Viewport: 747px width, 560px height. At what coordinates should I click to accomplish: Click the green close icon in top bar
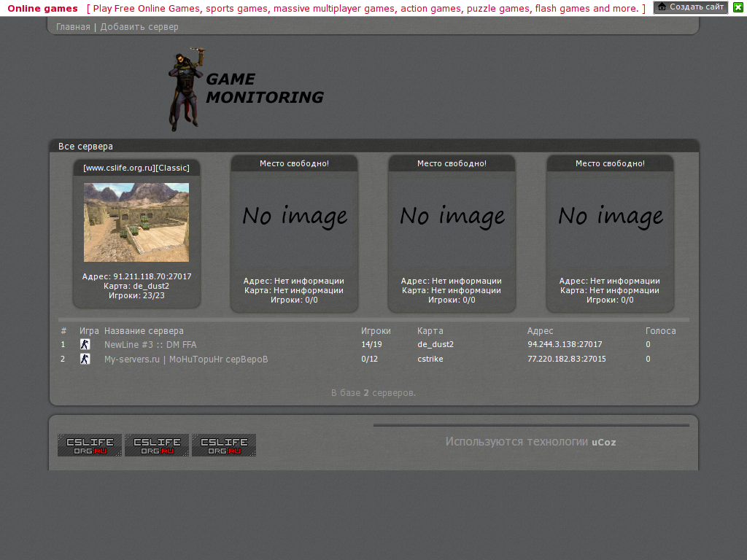coord(738,7)
